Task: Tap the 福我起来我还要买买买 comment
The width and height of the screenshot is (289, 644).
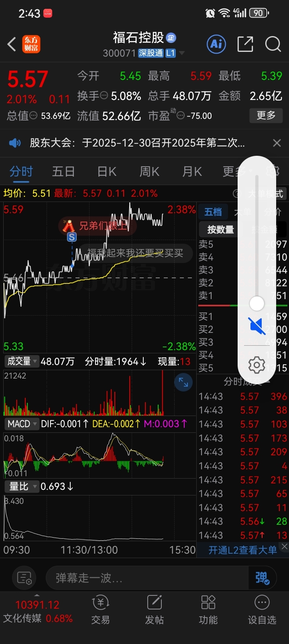Action: [x=135, y=253]
